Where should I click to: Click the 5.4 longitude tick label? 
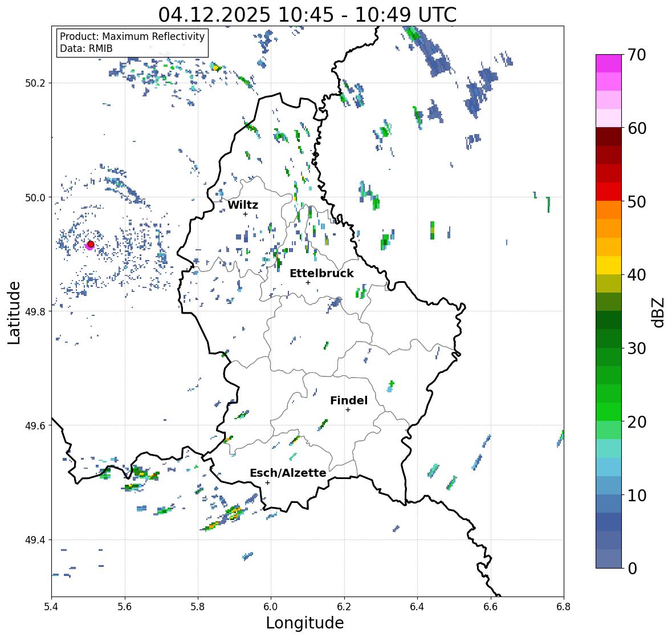point(51,607)
